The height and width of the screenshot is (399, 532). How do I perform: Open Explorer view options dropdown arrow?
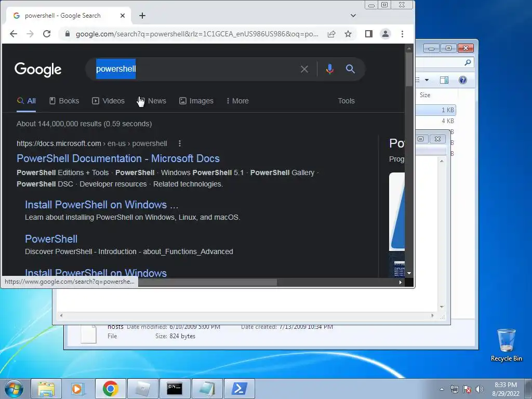[x=427, y=80]
